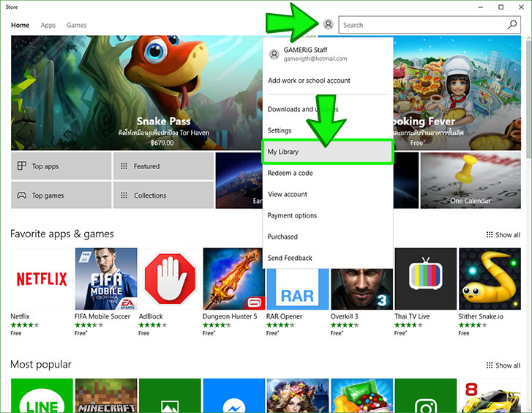Click the Snake Pass ฿679.00 price
Screen dimensions: 532x413
(x=162, y=143)
